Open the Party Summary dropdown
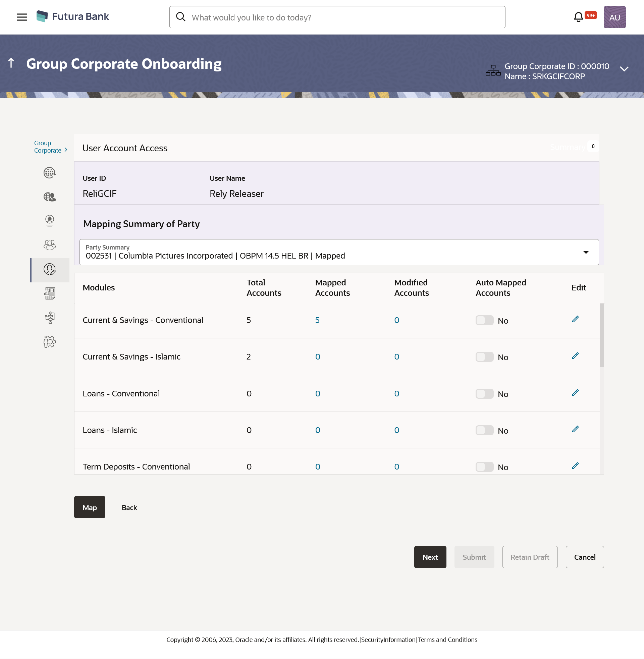644x659 pixels. pos(338,252)
